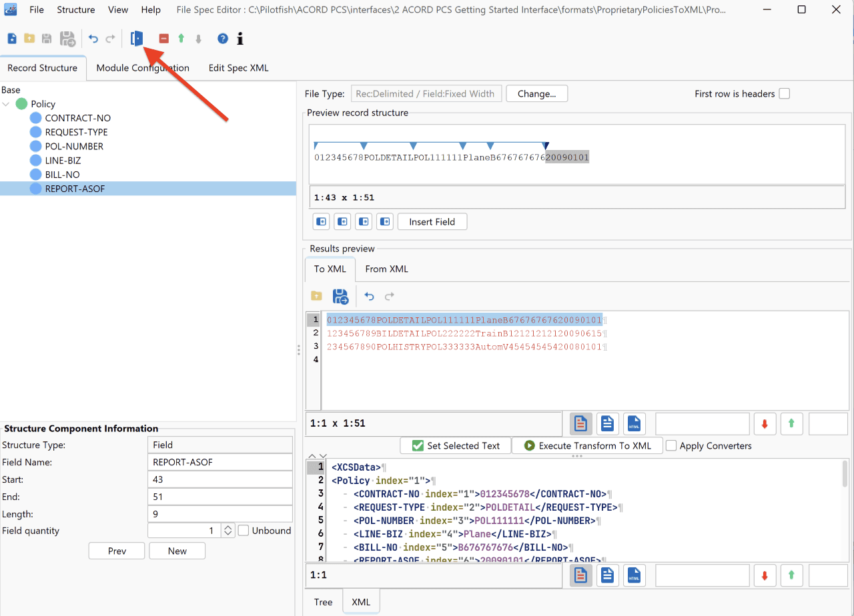
Task: Select the HTML view icon in XML output bar
Action: (634, 575)
